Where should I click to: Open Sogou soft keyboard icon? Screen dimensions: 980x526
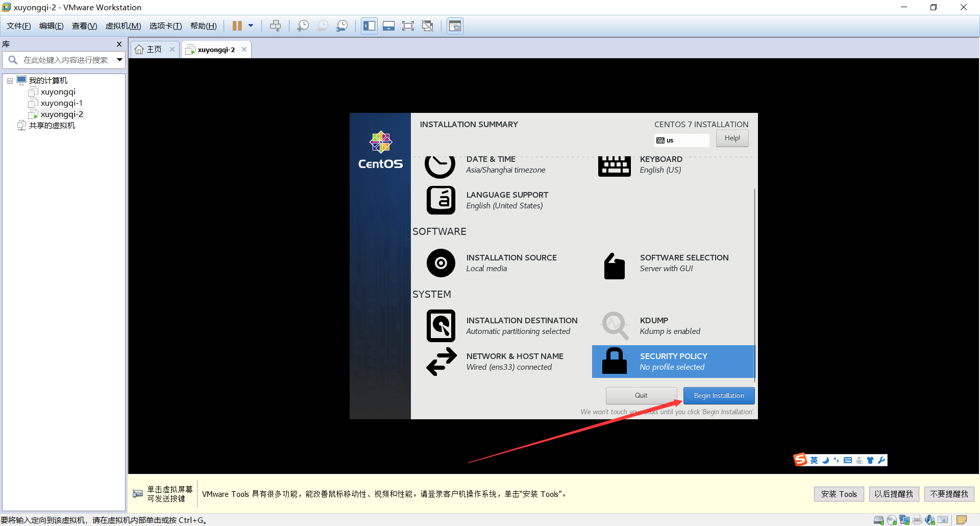point(848,460)
